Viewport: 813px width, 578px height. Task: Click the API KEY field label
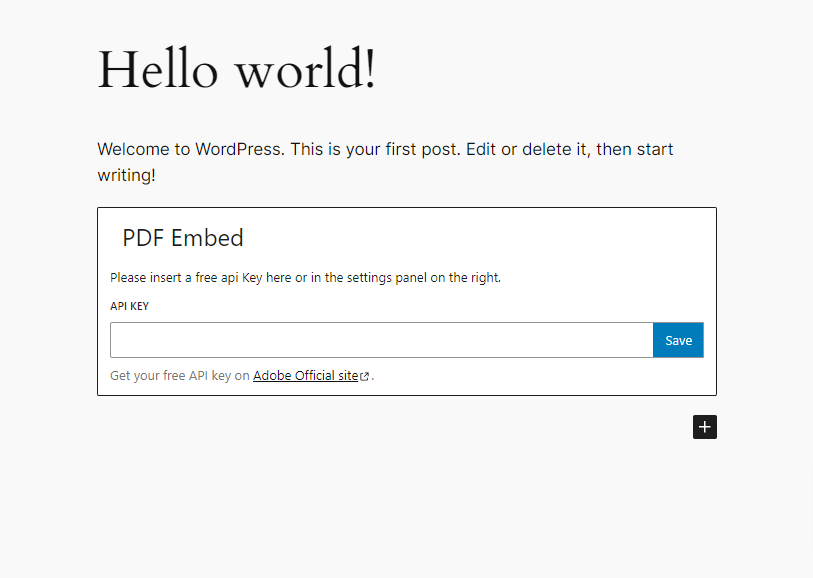[130, 306]
